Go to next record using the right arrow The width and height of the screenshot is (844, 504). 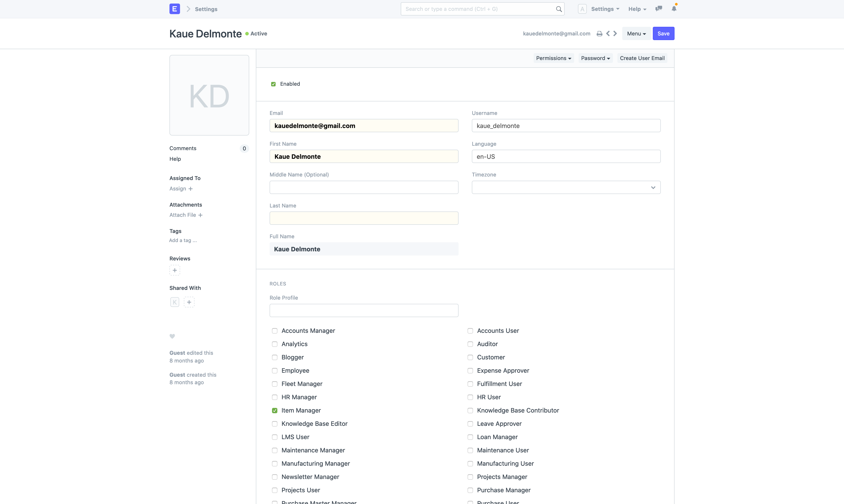coord(615,33)
